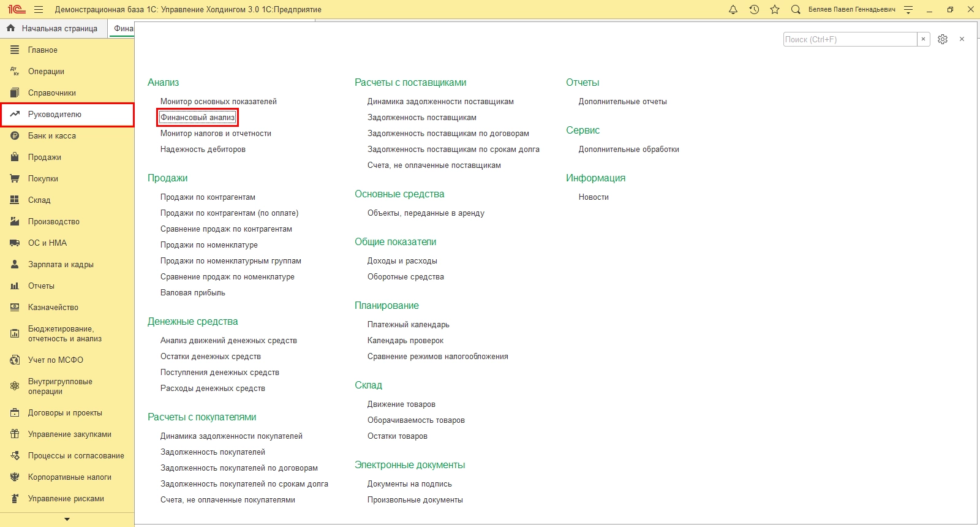This screenshot has width=980, height=527.
Task: Open menu settings gear icon
Action: point(943,39)
